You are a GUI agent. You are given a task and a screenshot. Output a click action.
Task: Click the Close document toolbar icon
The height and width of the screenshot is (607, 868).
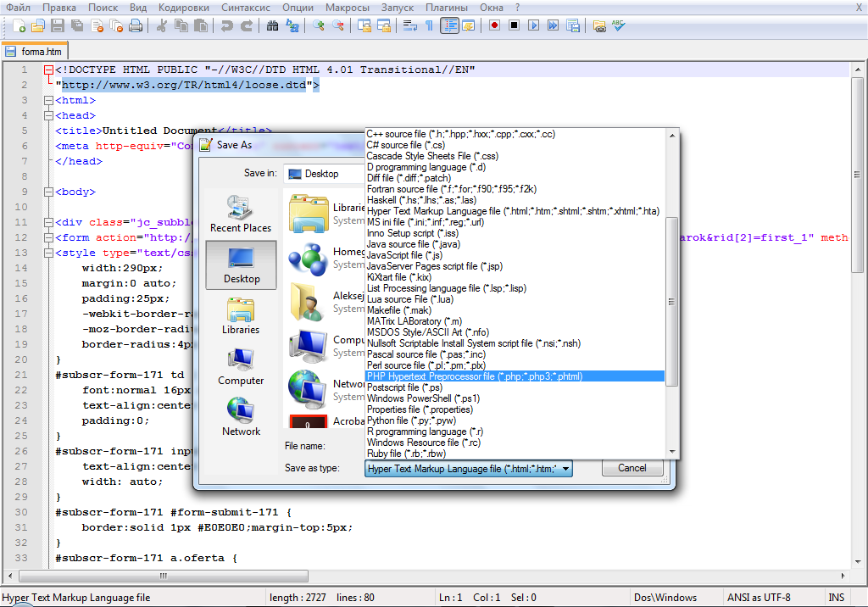(x=97, y=25)
